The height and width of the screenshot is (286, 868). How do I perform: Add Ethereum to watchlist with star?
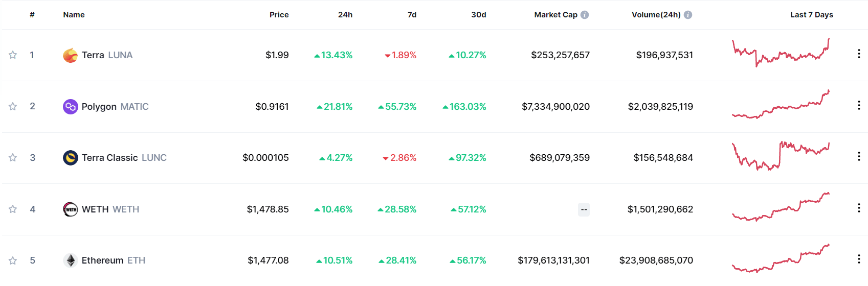point(13,260)
